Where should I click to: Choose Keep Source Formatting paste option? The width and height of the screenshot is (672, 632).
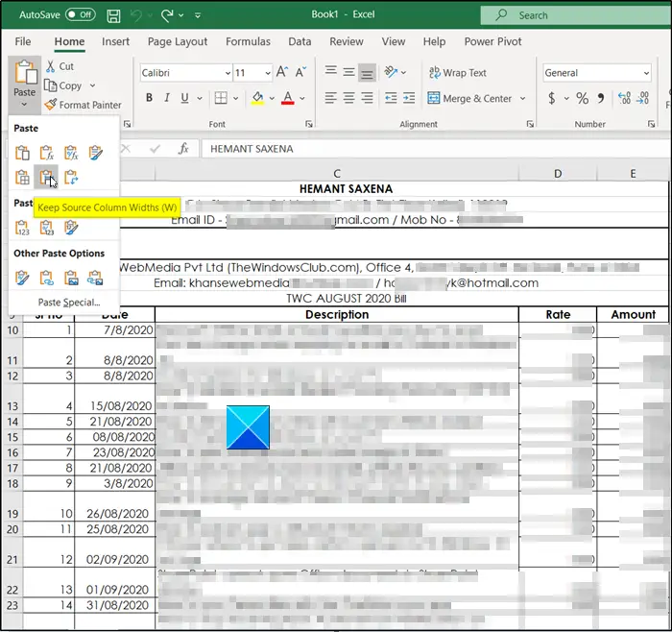tap(96, 153)
